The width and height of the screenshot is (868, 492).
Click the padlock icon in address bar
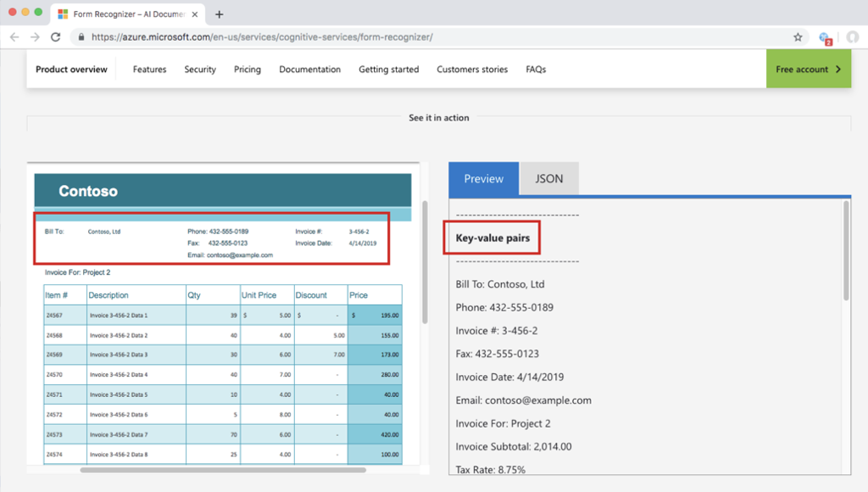(81, 37)
